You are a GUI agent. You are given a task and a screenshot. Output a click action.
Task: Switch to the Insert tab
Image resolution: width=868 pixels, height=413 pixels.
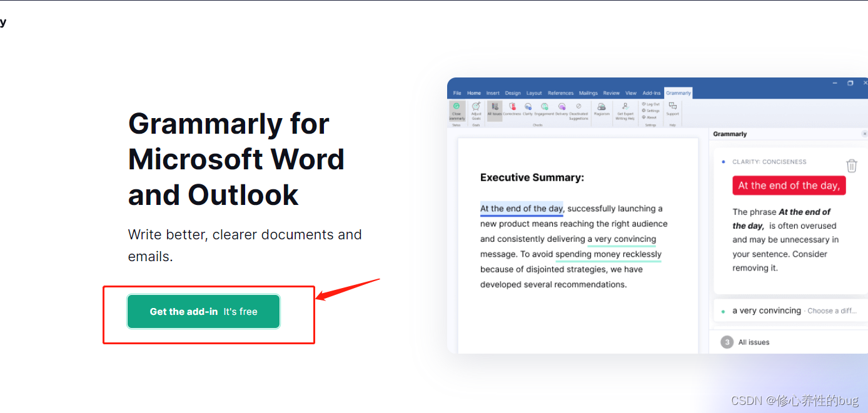493,93
